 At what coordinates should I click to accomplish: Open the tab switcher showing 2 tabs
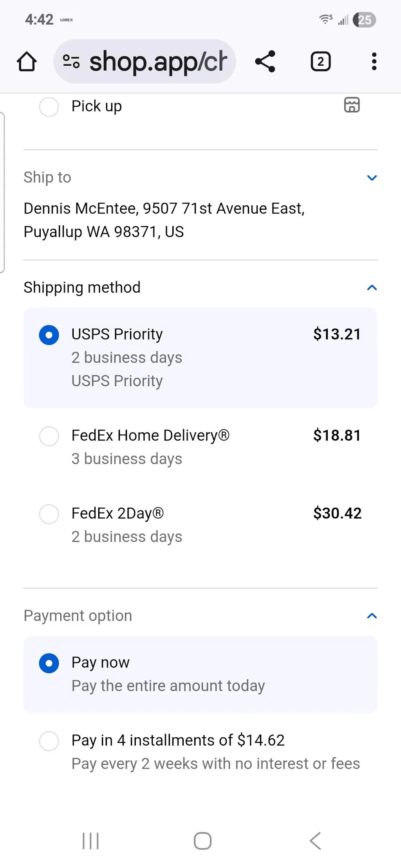pos(320,61)
